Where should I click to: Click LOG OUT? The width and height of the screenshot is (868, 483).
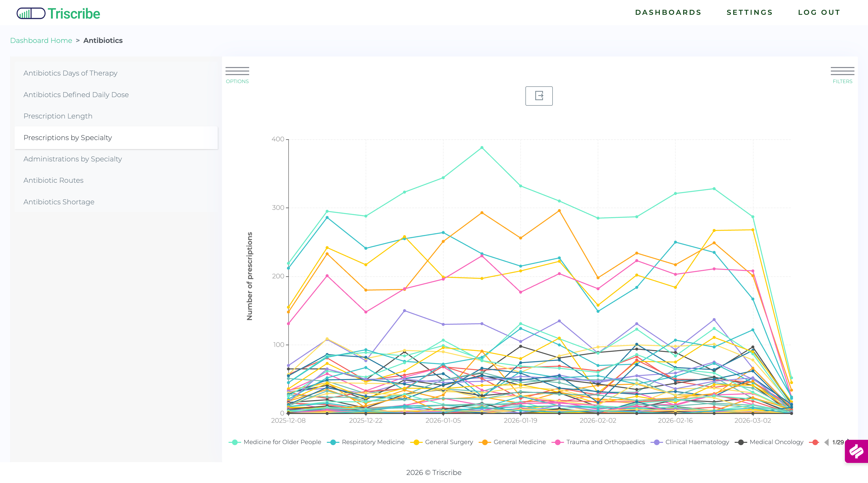coord(820,13)
